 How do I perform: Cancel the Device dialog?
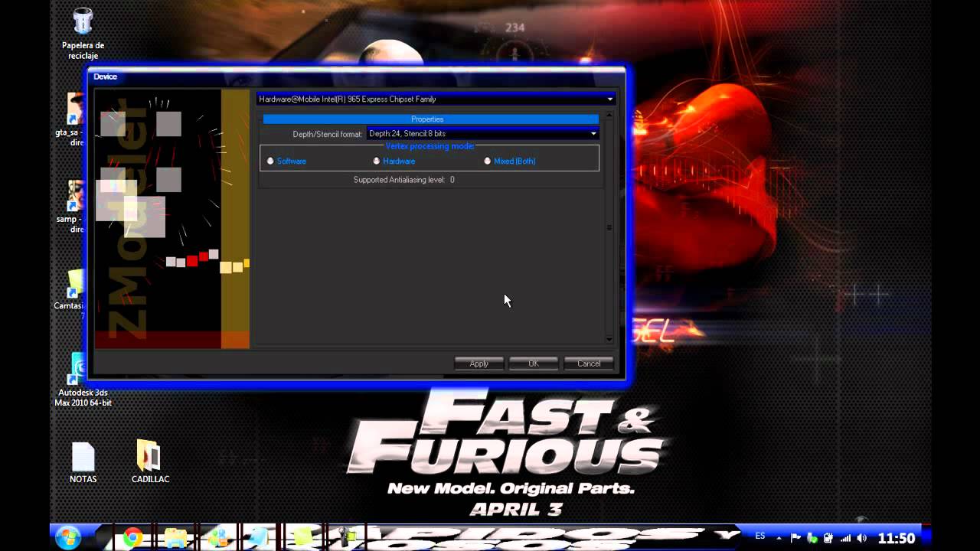pyautogui.click(x=589, y=364)
